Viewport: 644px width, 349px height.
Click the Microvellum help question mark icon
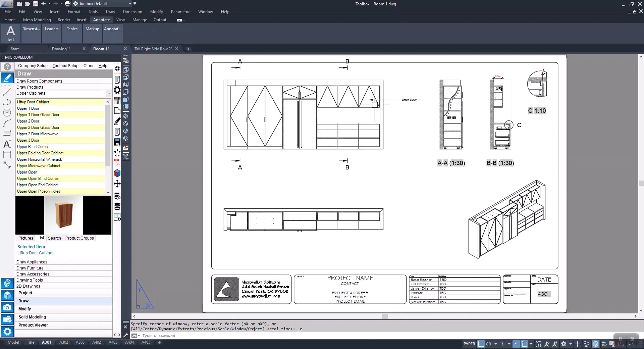7,67
